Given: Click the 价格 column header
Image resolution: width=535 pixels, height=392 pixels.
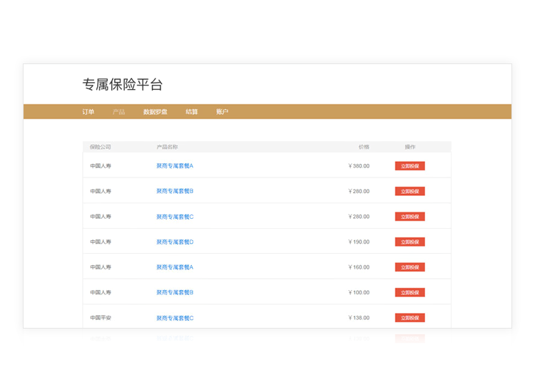Looking at the screenshot, I should pyautogui.click(x=364, y=147).
